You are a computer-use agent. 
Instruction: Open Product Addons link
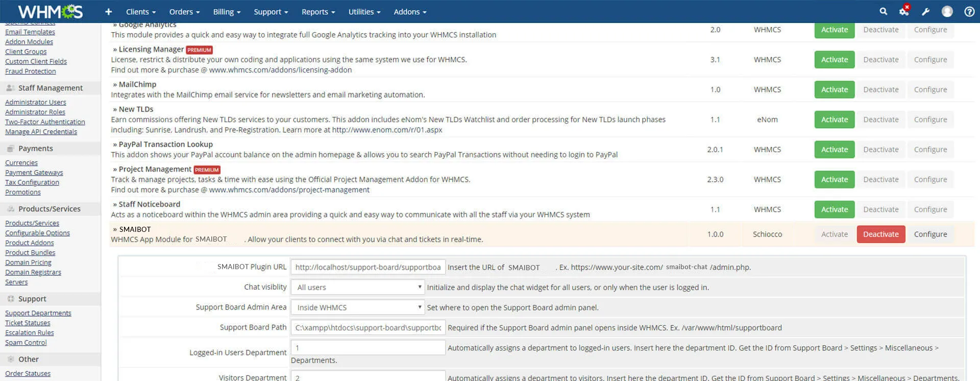tap(30, 243)
